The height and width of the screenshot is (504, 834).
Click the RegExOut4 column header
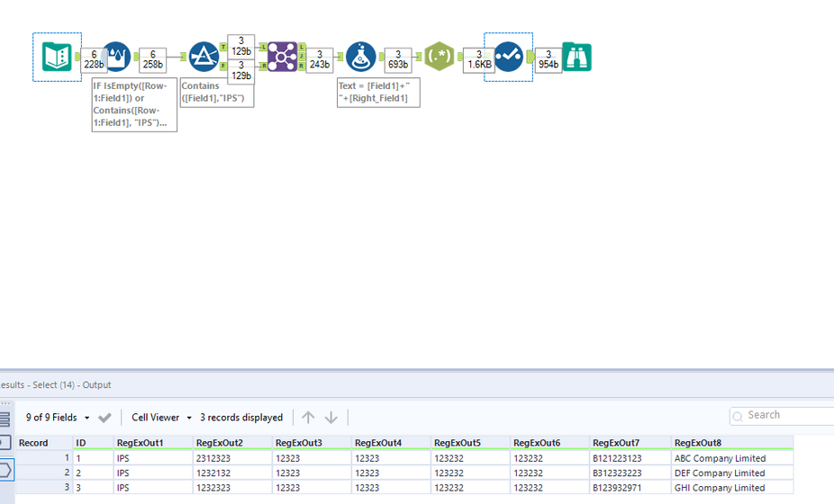click(x=391, y=443)
